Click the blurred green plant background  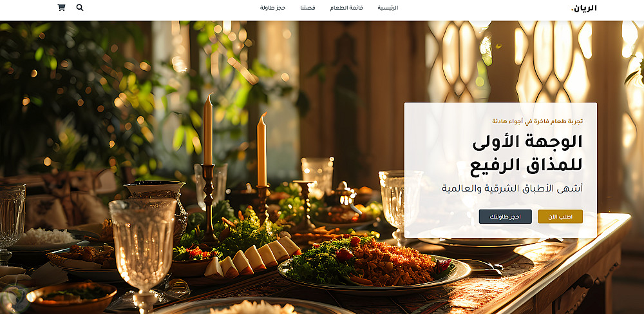[74, 95]
